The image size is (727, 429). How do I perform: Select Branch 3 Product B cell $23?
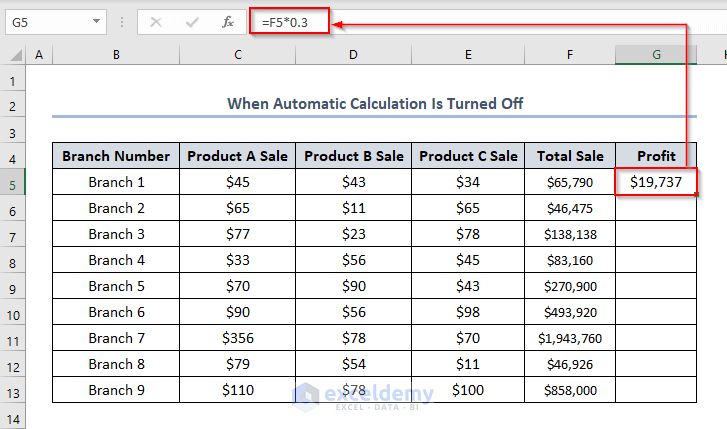(x=353, y=234)
